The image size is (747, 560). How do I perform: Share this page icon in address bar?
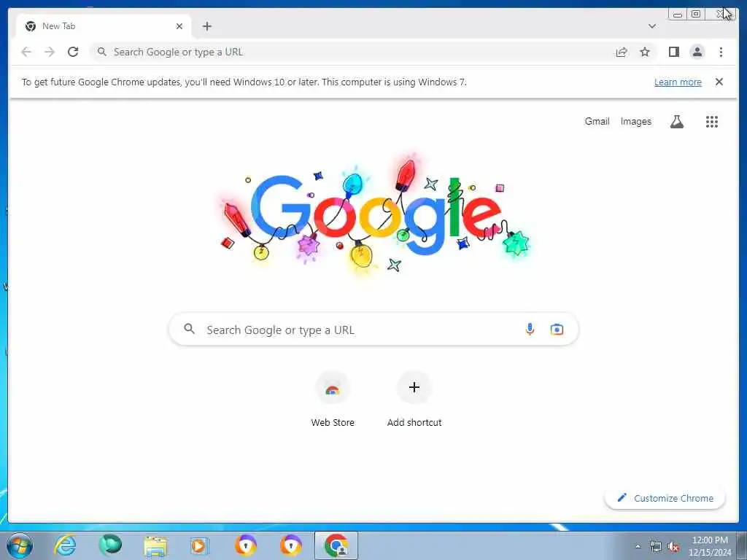pyautogui.click(x=622, y=52)
